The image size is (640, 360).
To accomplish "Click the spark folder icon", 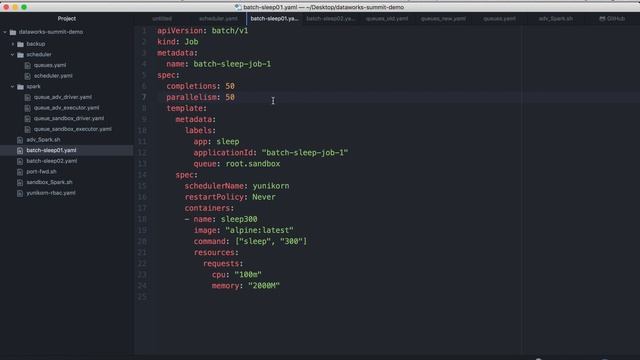I will click(20, 87).
